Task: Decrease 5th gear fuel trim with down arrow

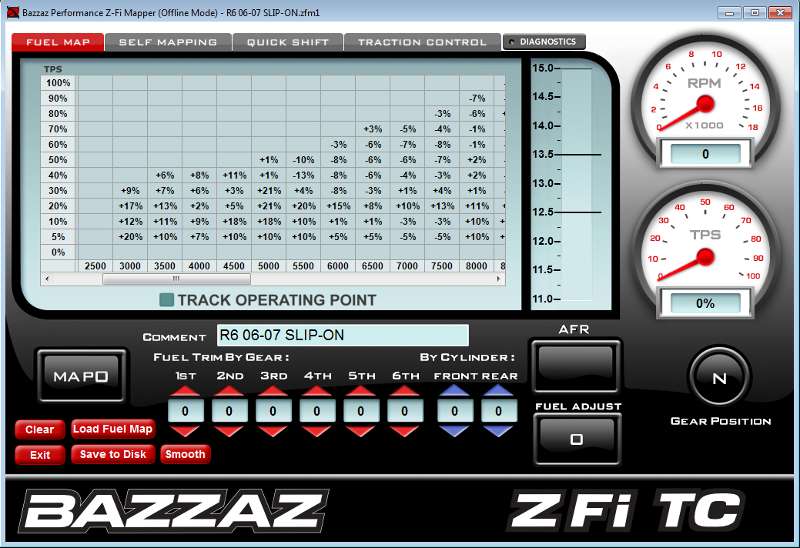Action: [360, 431]
